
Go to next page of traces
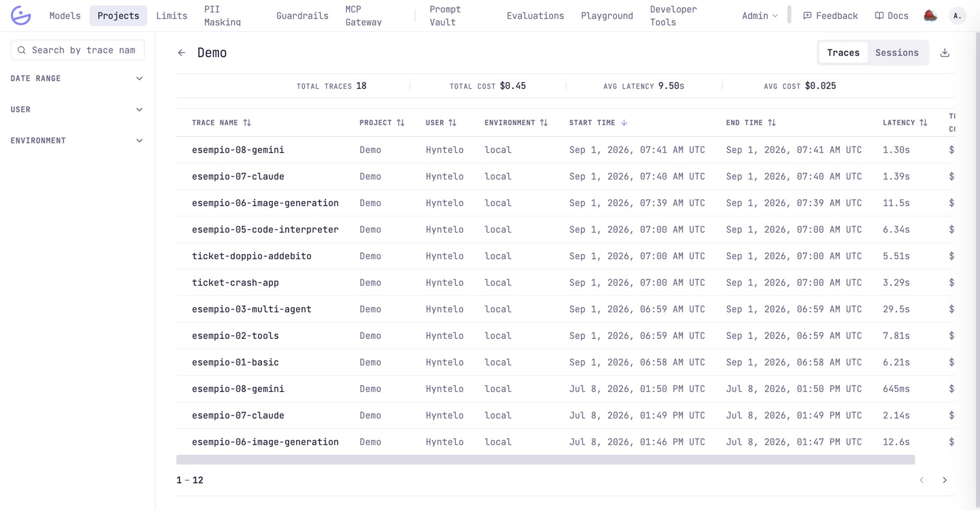coord(944,480)
